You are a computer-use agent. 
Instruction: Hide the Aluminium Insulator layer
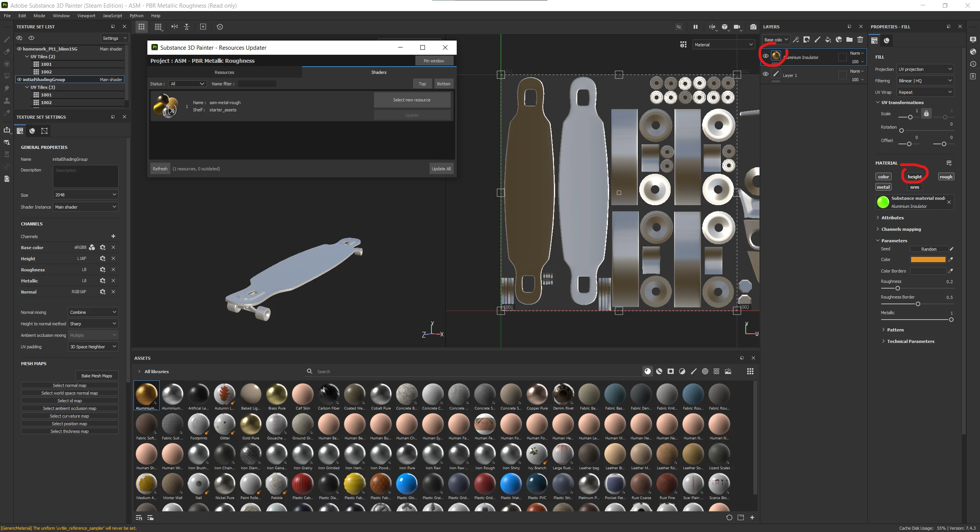tap(765, 56)
